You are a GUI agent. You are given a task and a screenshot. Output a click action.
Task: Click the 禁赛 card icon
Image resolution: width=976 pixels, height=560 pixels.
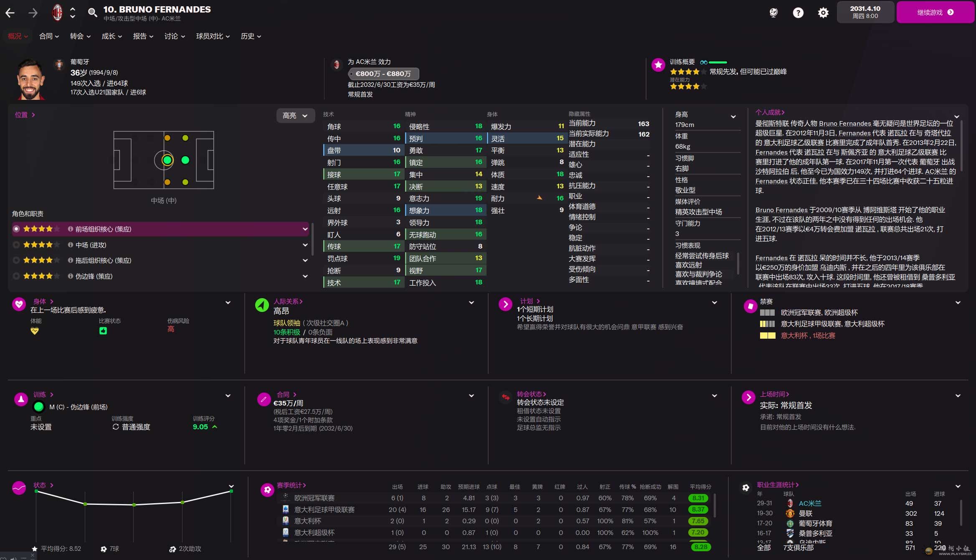750,306
